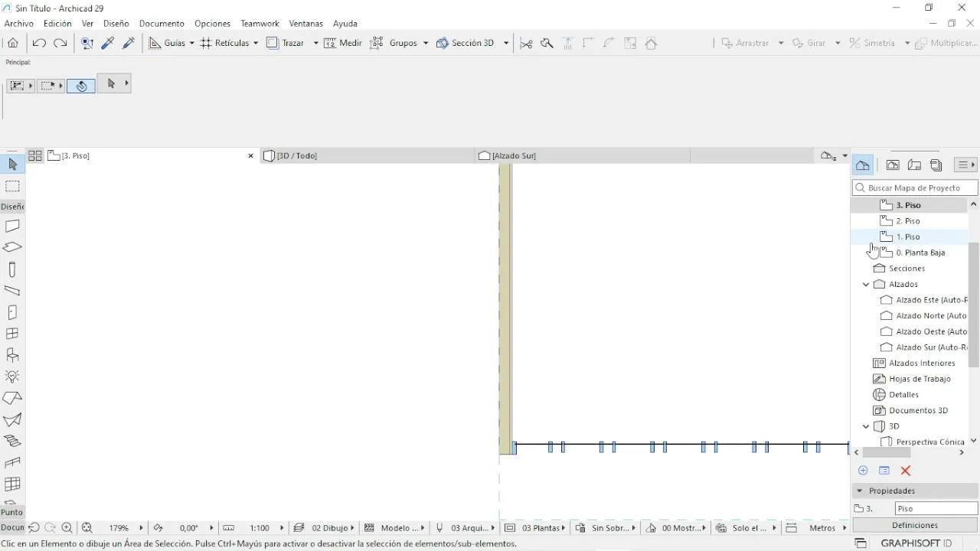Collapse the Propiedades panel section
Screen dimensions: 980x551
[860, 491]
